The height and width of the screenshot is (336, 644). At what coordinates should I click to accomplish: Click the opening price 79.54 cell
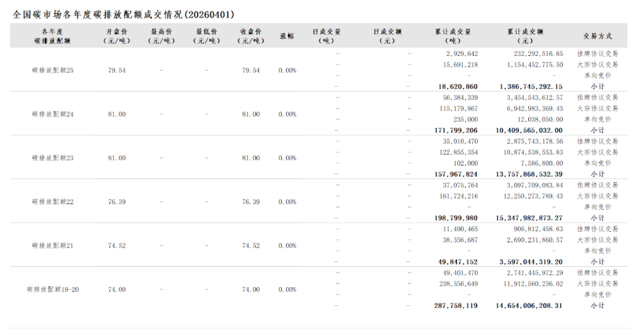click(x=116, y=70)
